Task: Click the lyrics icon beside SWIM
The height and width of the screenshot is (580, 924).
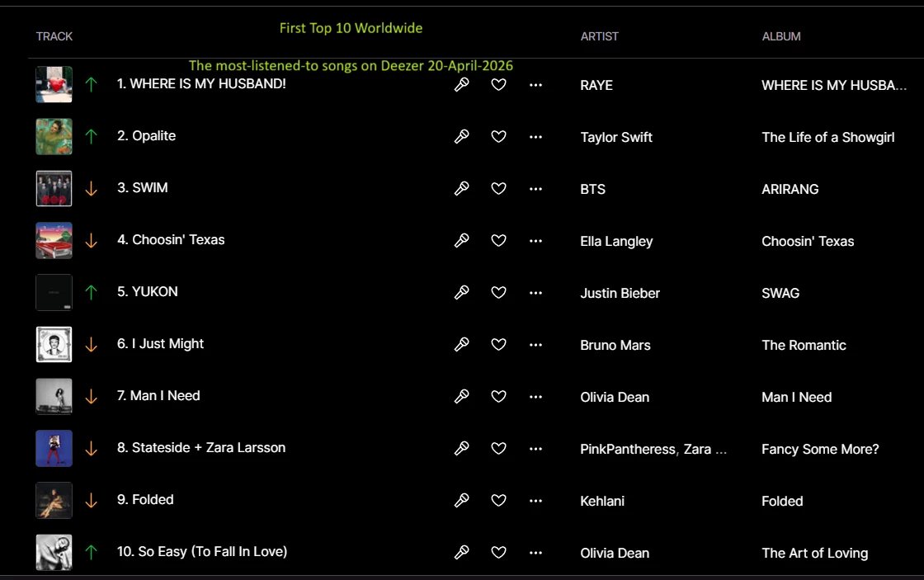Action: [462, 188]
